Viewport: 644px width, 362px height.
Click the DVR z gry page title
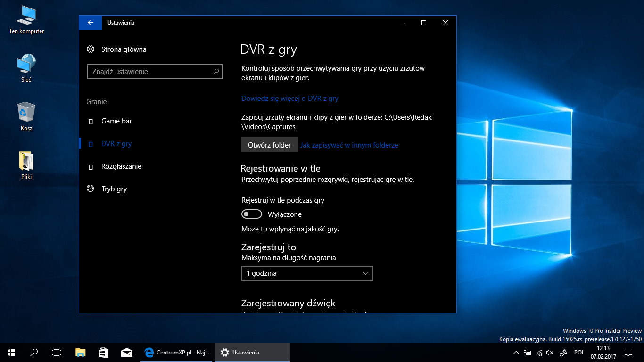pos(269,50)
